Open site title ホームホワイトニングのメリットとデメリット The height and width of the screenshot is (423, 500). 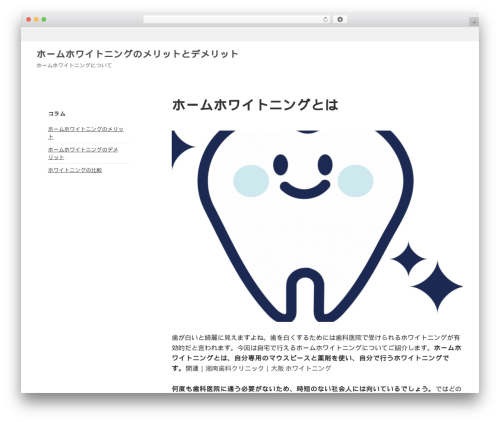pyautogui.click(x=137, y=54)
